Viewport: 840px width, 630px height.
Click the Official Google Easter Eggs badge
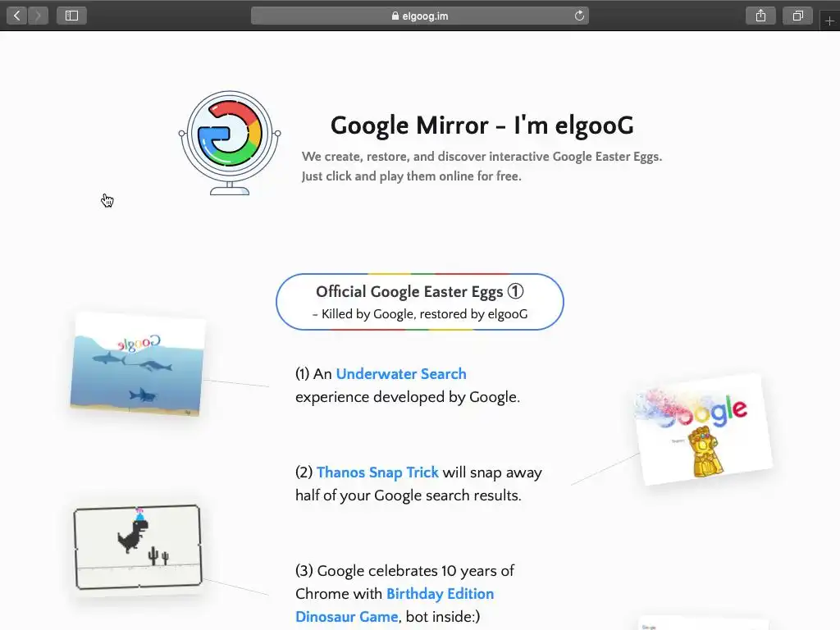tap(420, 302)
